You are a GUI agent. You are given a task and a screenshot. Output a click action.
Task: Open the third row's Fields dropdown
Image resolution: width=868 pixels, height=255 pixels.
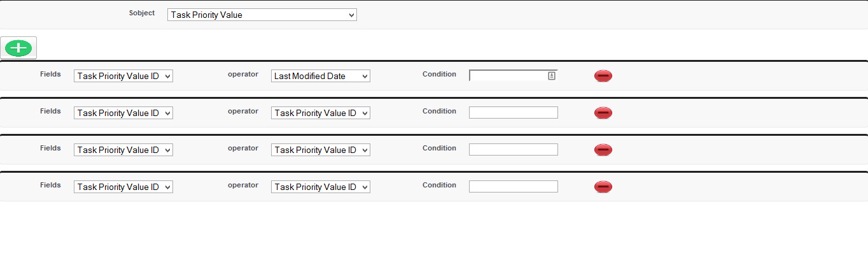123,150
